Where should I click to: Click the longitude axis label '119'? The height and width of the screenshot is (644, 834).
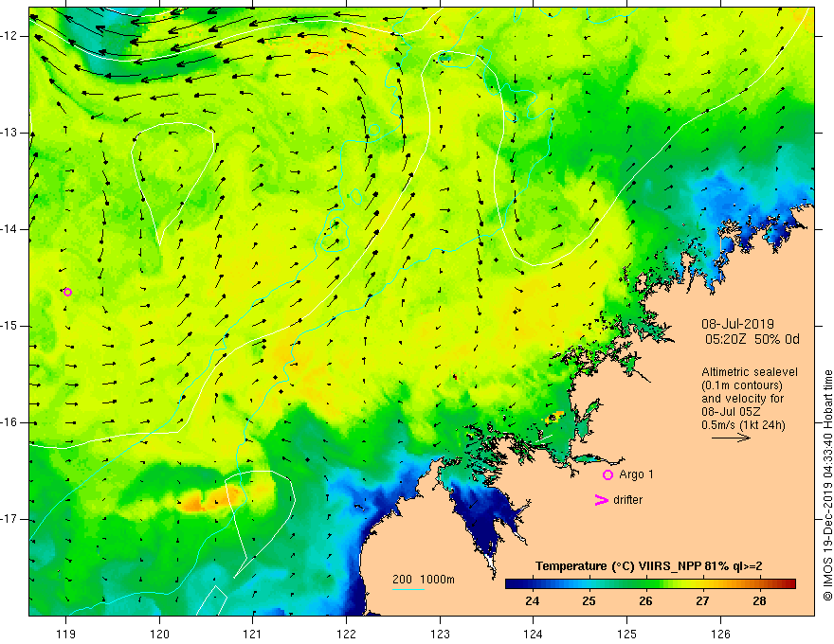click(66, 634)
